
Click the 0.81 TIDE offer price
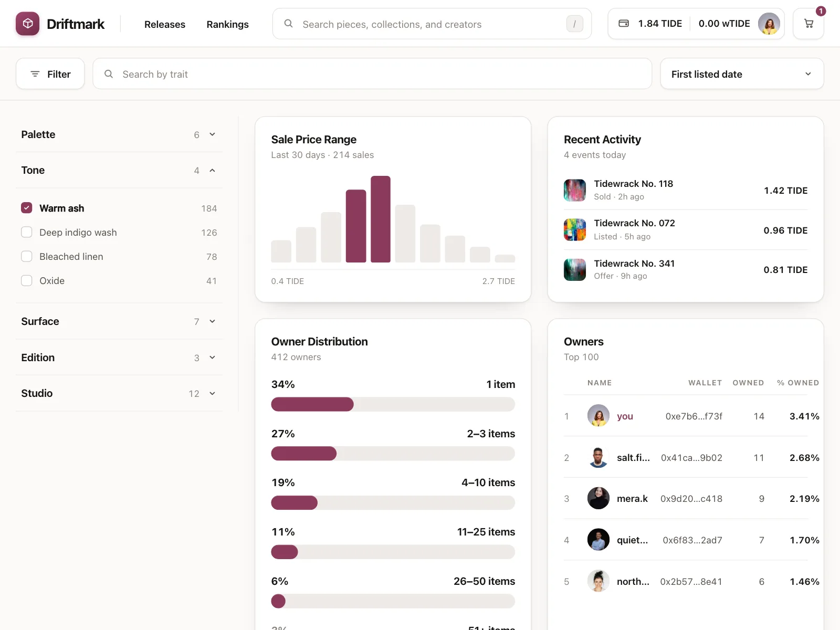[785, 270]
